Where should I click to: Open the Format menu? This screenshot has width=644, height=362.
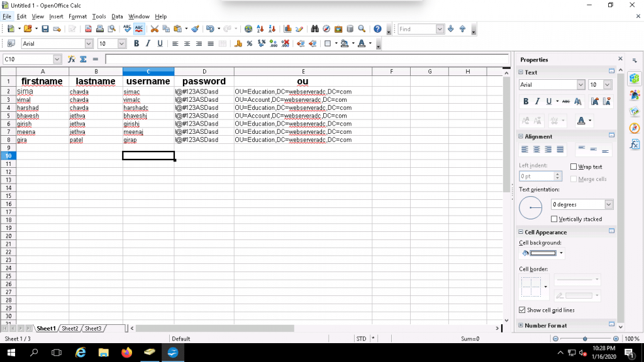pyautogui.click(x=77, y=16)
